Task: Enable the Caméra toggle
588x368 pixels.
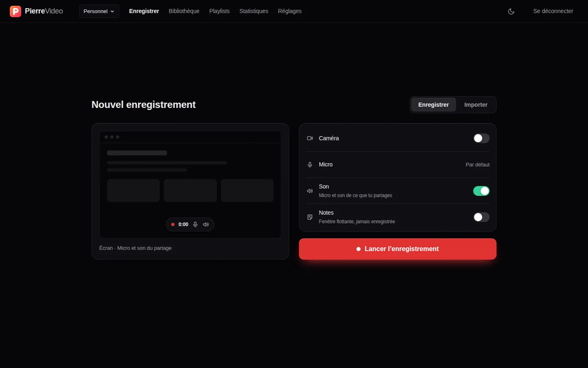Action: [x=481, y=138]
